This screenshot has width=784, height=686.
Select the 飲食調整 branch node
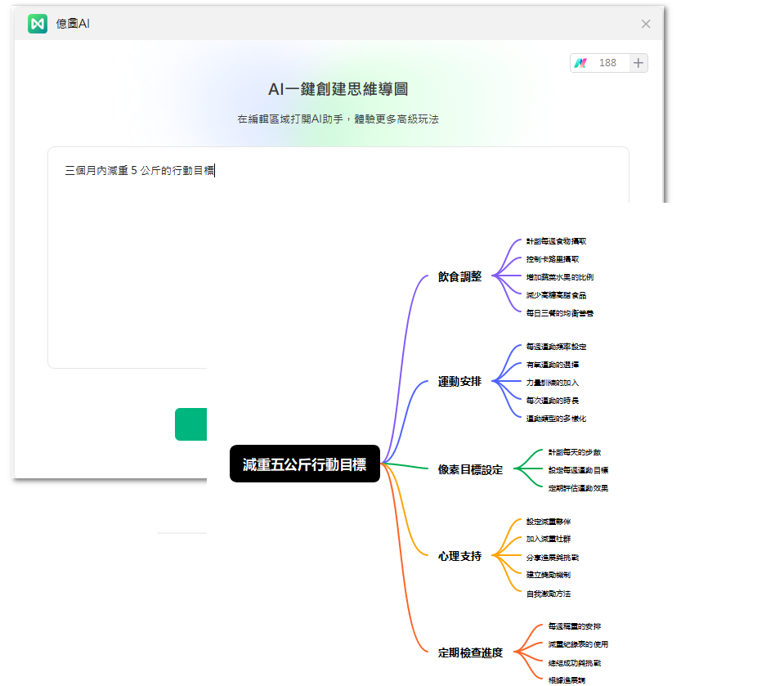pos(459,276)
